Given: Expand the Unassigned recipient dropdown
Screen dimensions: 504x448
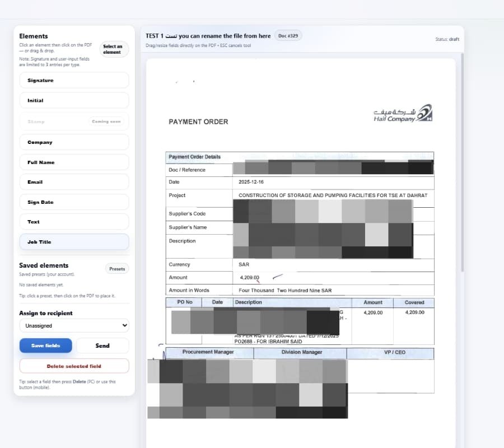Looking at the screenshot, I should (x=74, y=325).
